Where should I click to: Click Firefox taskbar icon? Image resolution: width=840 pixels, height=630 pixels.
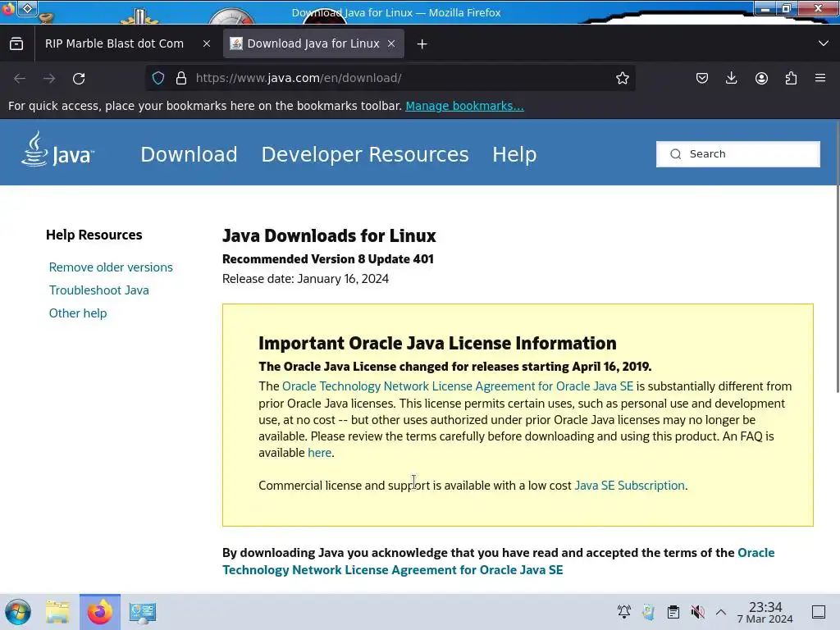[x=99, y=612]
